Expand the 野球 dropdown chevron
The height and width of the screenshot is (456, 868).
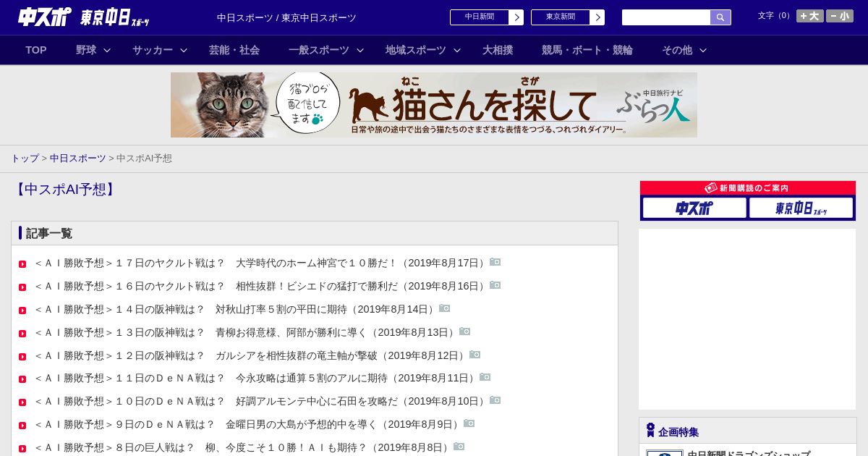[x=107, y=50]
